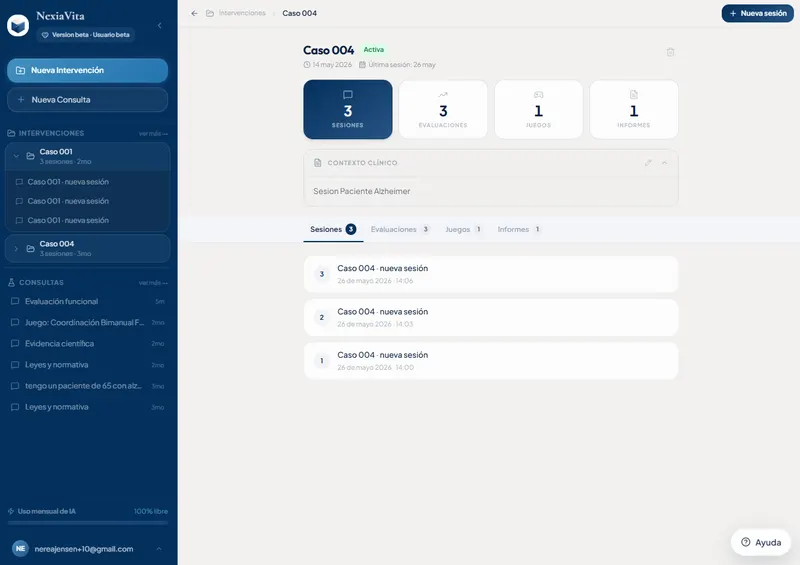Edit the Contexto Clínico with the pencil icon
The image size is (800, 565).
pos(648,163)
